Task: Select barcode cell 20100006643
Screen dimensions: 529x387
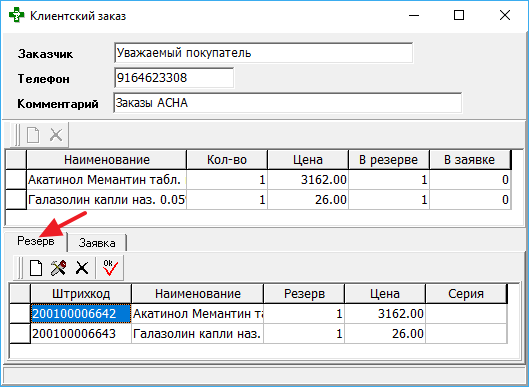Action: 81,333
